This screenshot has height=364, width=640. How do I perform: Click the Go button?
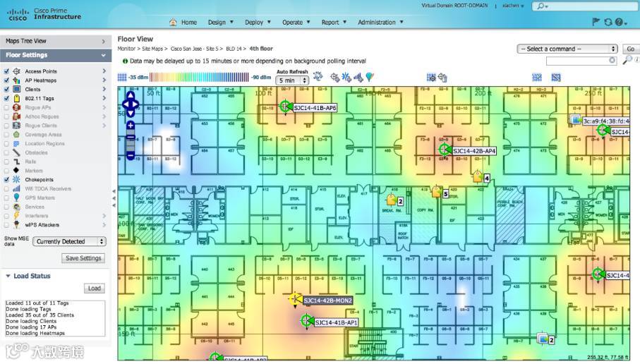point(631,49)
